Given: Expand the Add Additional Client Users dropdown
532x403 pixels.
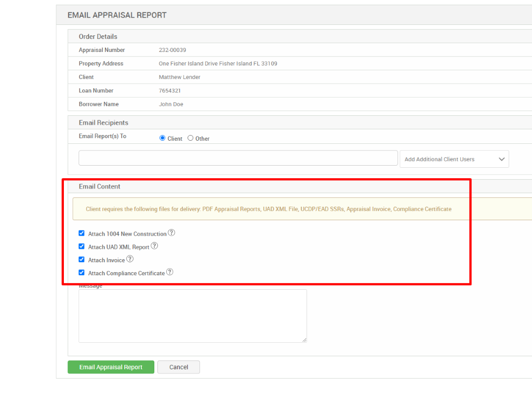Looking at the screenshot, I should point(454,159).
